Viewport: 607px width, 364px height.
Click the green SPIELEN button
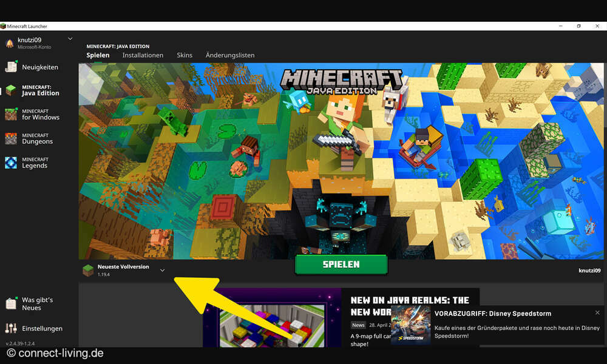click(x=341, y=265)
